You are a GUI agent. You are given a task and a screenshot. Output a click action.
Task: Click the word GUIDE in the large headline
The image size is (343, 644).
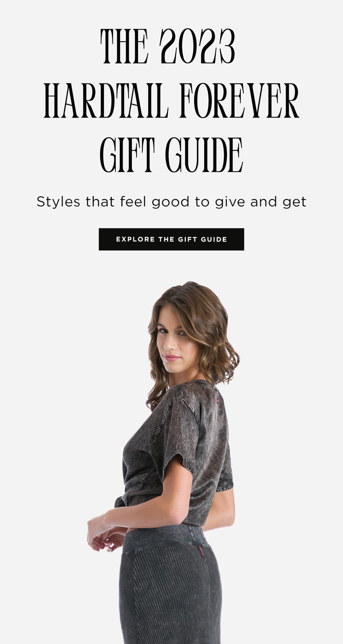(204, 155)
